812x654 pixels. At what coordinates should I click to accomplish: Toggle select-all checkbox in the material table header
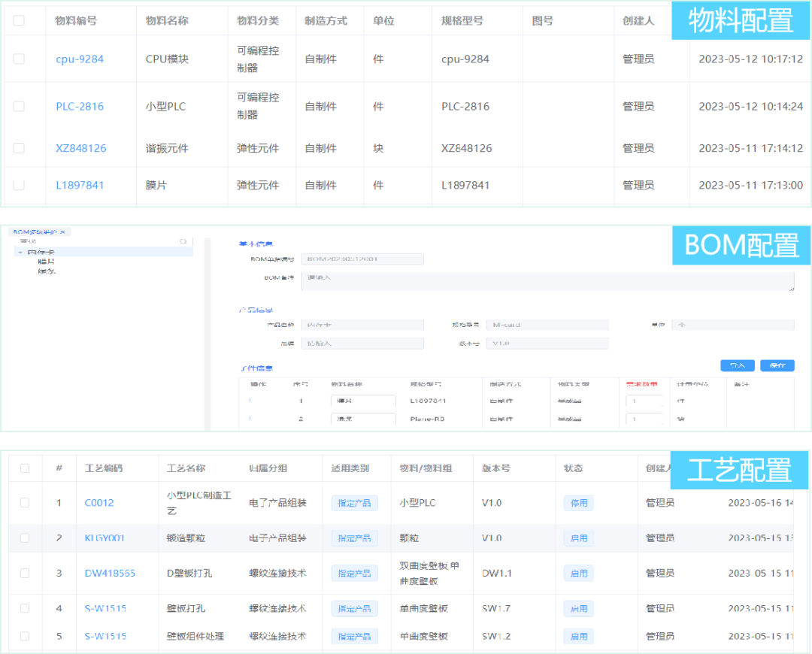19,21
